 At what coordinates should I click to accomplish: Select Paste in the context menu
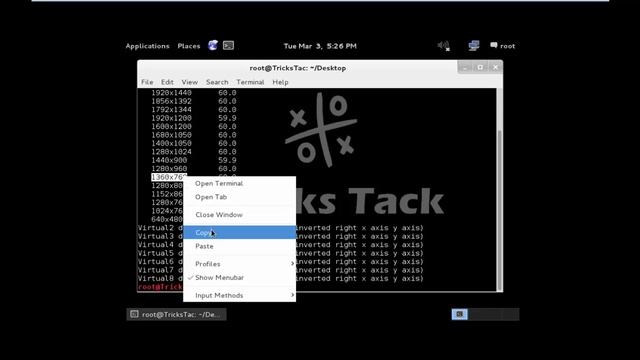tap(240, 246)
